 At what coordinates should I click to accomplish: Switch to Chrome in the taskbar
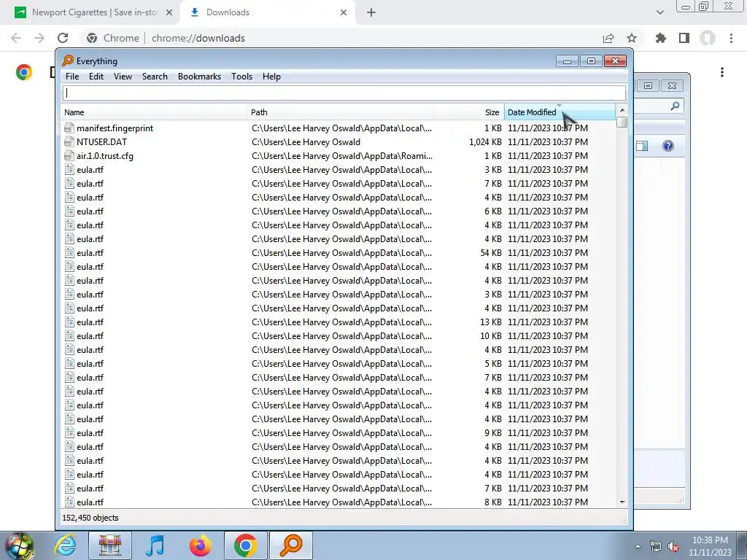pyautogui.click(x=245, y=545)
